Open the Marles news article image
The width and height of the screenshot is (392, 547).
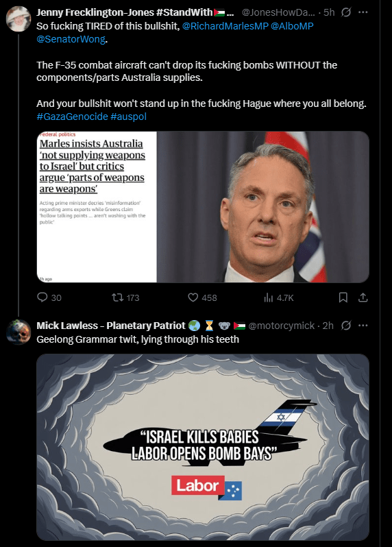coord(203,207)
